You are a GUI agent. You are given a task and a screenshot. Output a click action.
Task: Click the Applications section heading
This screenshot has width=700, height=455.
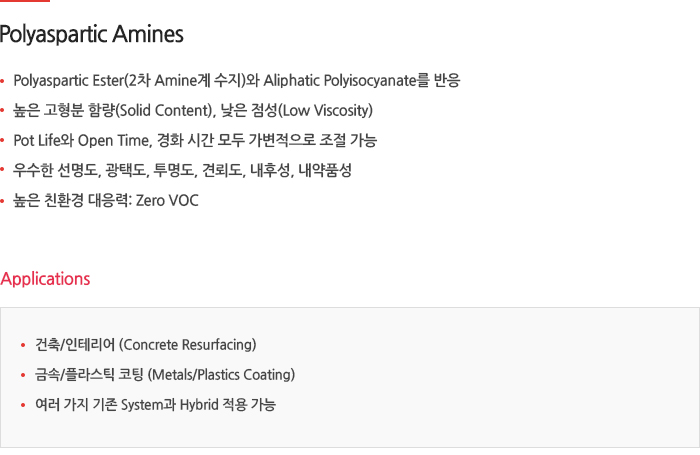coord(45,279)
